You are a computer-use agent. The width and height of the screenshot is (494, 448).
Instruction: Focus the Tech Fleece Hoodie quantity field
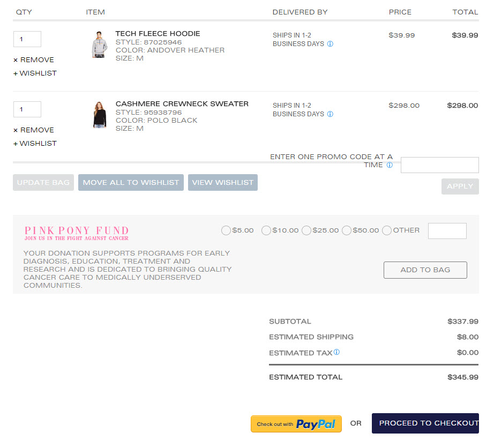coord(27,39)
